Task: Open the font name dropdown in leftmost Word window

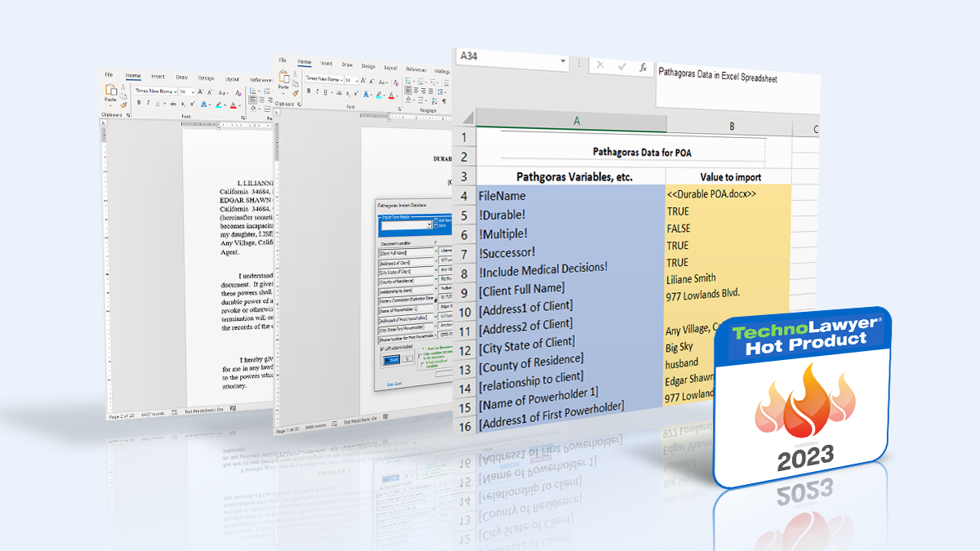Action: [176, 91]
